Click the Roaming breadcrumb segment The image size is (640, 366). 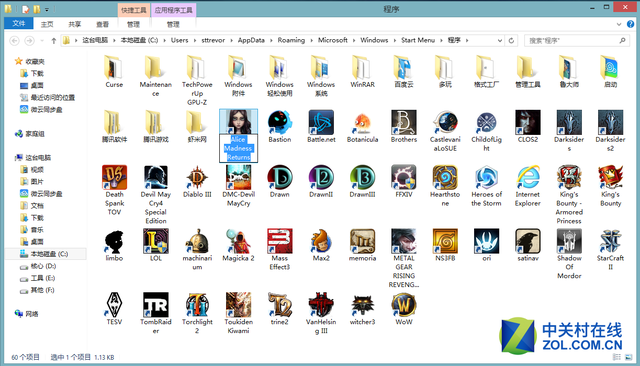coord(291,40)
